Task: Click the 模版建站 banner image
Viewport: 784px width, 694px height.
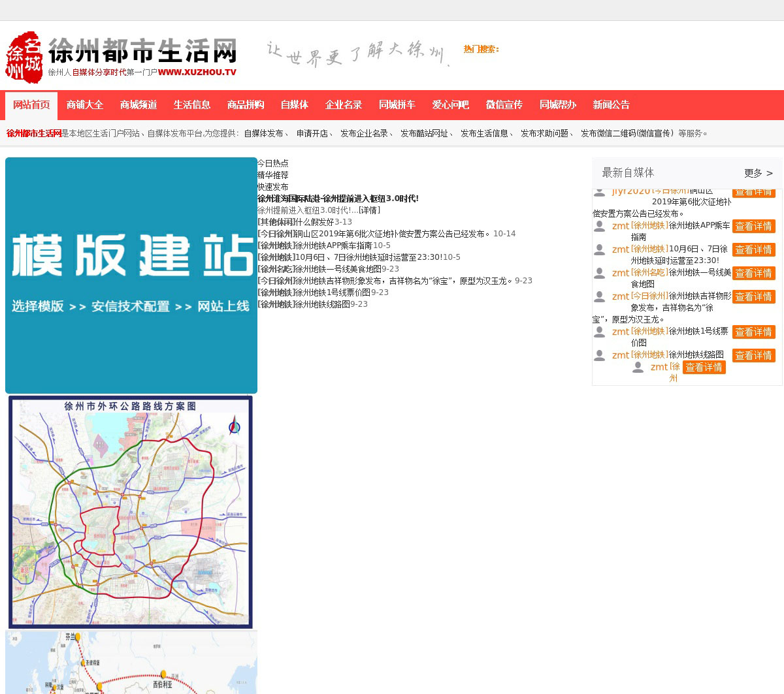Action: pyautogui.click(x=131, y=275)
